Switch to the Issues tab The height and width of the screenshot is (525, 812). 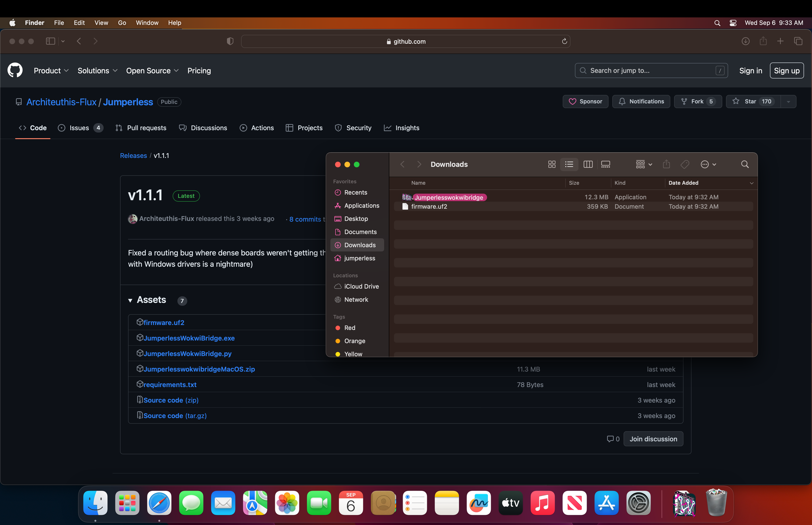click(x=79, y=128)
